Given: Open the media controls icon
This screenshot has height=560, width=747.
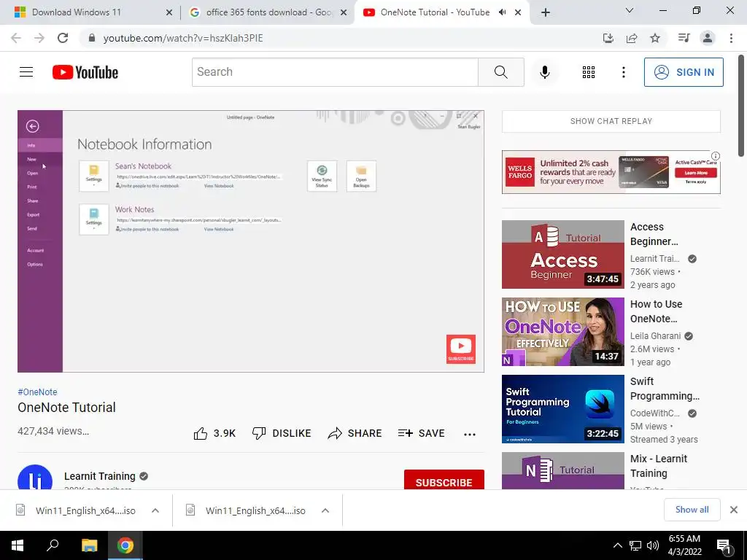Looking at the screenshot, I should (x=684, y=38).
